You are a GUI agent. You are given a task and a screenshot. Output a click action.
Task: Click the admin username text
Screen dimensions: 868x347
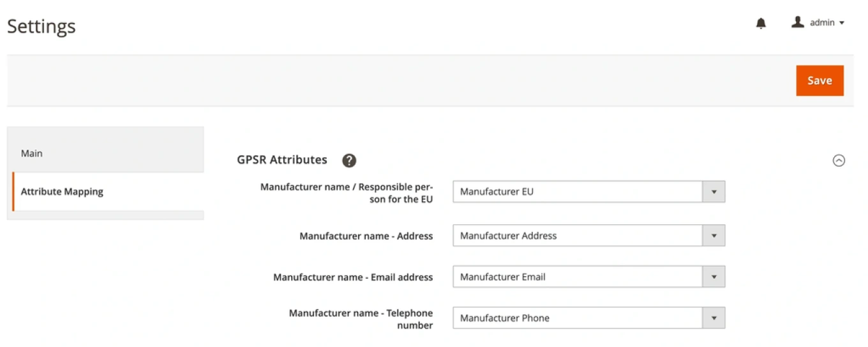[822, 23]
